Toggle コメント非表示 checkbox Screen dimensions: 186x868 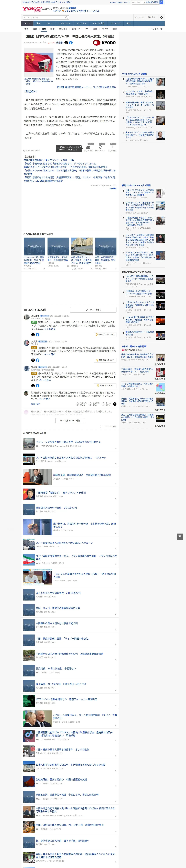coord(102,427)
